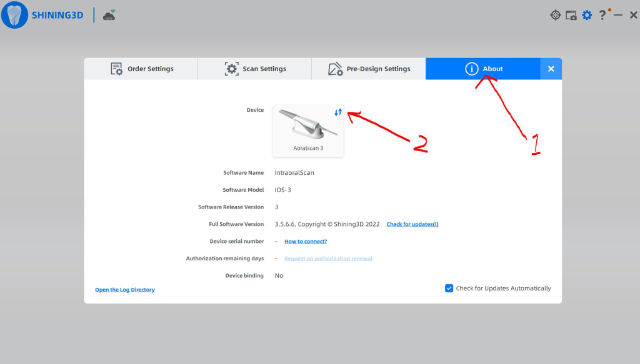Click the calibration crosshair icon
The image size is (640, 364).
coord(555,15)
